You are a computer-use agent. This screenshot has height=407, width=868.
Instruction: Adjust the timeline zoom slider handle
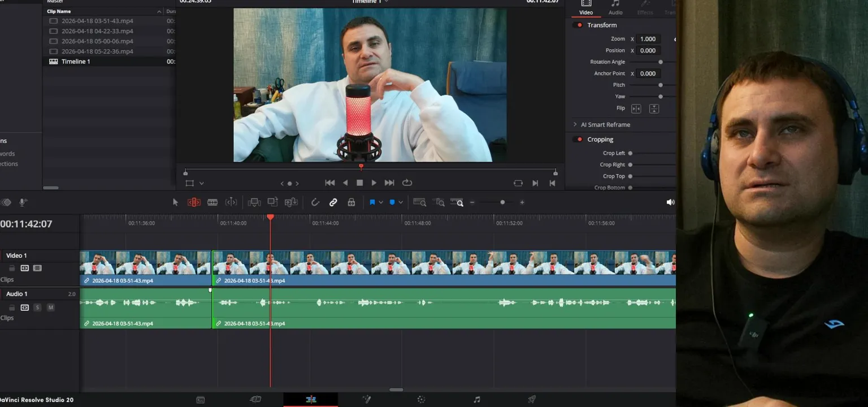[x=502, y=202]
